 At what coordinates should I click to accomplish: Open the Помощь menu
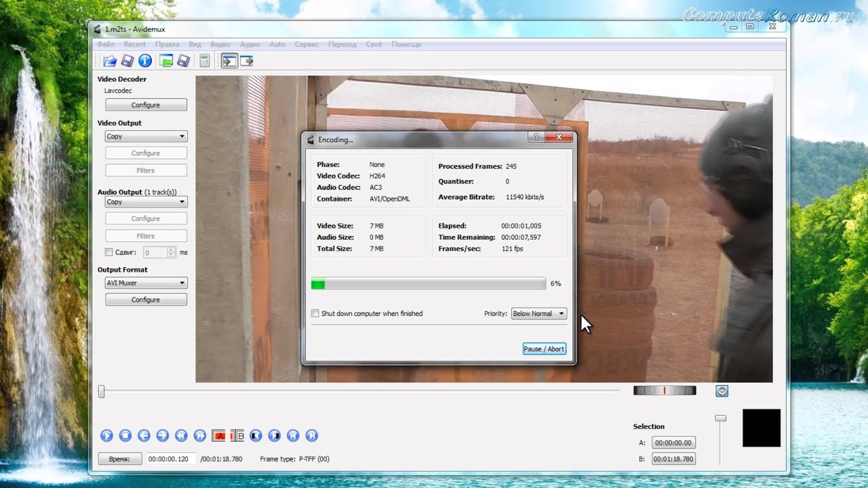406,44
